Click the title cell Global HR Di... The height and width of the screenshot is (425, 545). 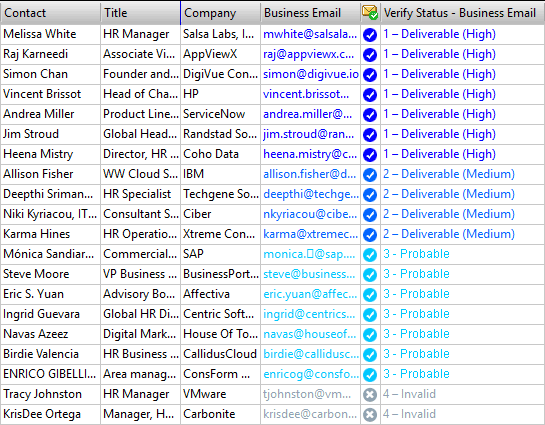[141, 314]
